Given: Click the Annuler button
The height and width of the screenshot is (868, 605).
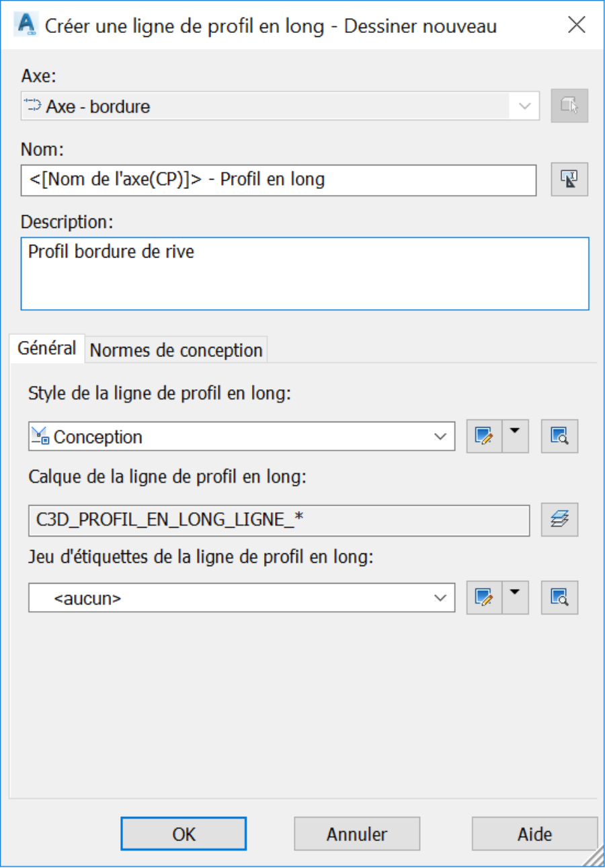Looking at the screenshot, I should pos(357,834).
